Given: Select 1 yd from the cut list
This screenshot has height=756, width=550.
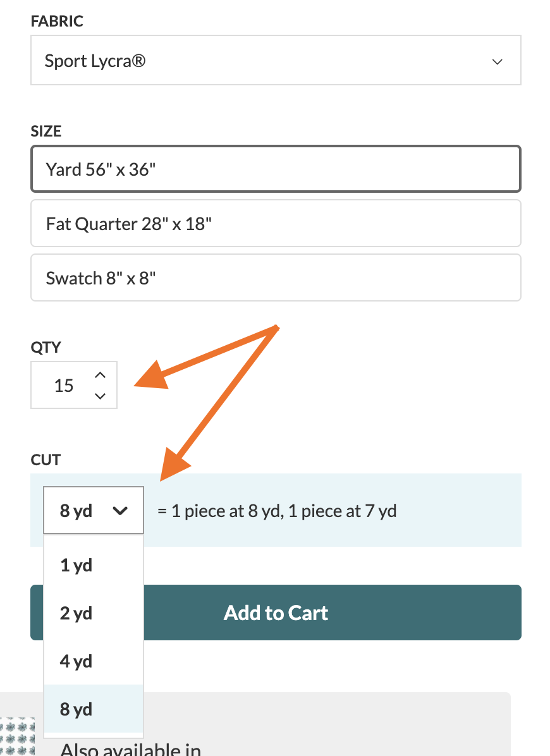Looking at the screenshot, I should [x=94, y=564].
